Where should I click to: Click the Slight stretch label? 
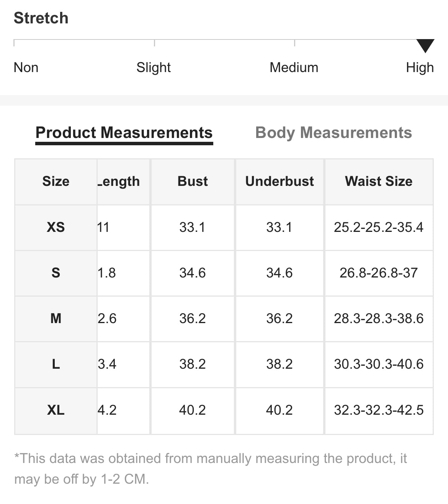154,67
